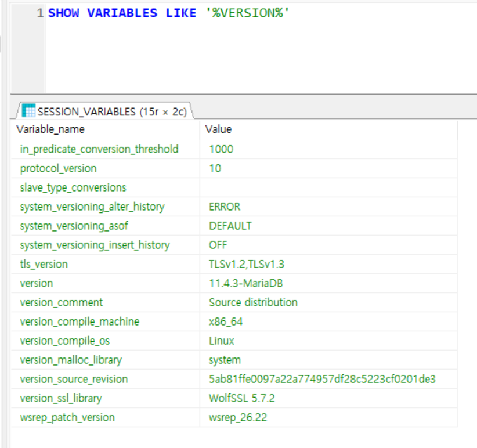This screenshot has width=477, height=448.
Task: Select the value 1000 cell
Action: (328, 149)
